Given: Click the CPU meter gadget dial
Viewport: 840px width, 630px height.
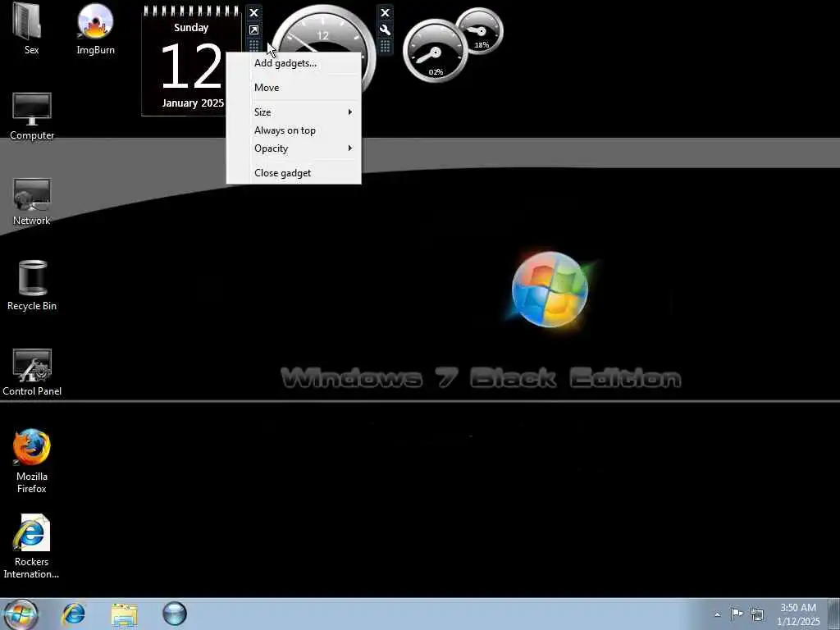Looking at the screenshot, I should 435,52.
